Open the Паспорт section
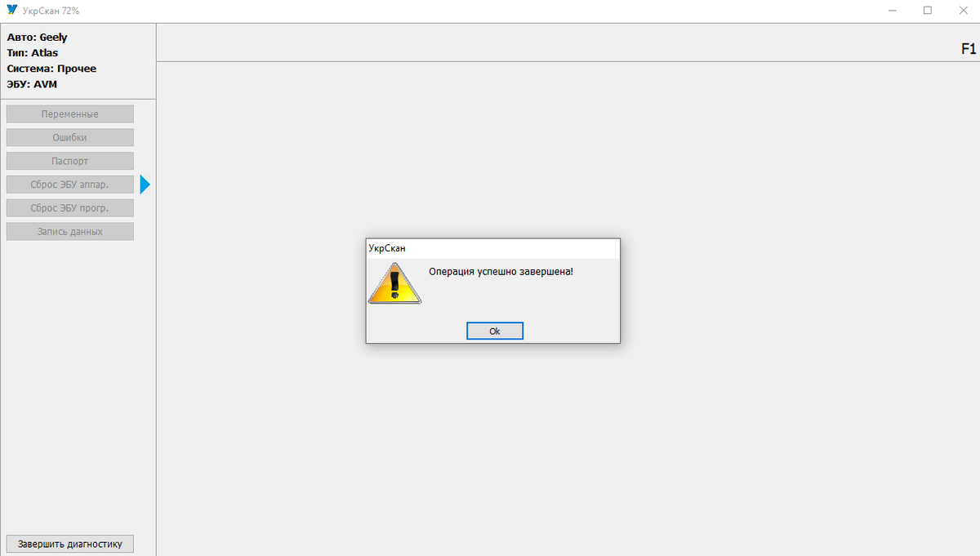This screenshot has height=556, width=980. (70, 161)
